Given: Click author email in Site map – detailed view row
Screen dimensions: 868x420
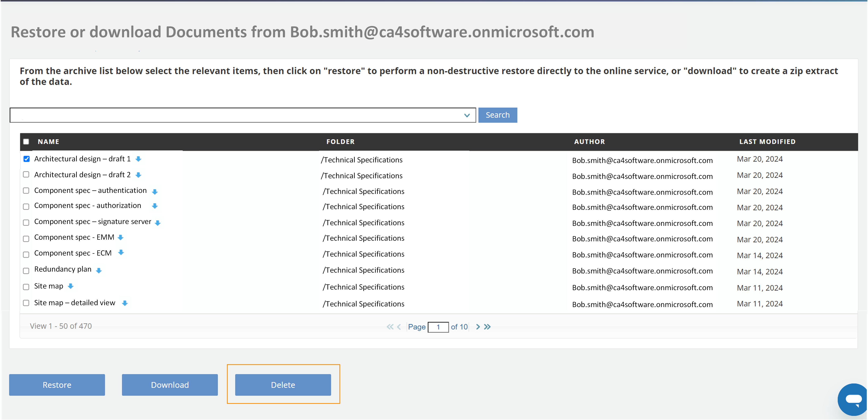Looking at the screenshot, I should (x=642, y=304).
